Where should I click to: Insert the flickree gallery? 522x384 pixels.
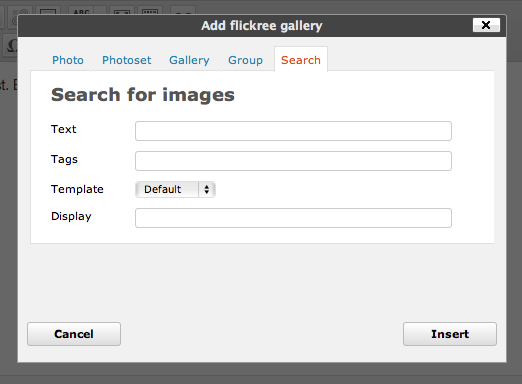[450, 334]
